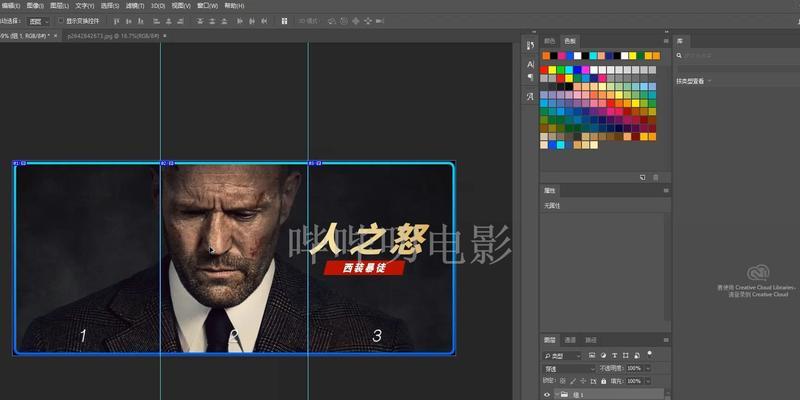The width and height of the screenshot is (800, 400).
Task: Open the layers panel options menu
Action: [666, 340]
